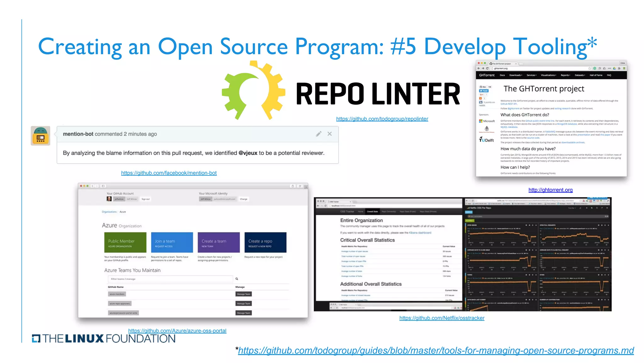Open the todogroup repolinter GitHub link
This screenshot has width=644, height=363.
click(x=382, y=119)
